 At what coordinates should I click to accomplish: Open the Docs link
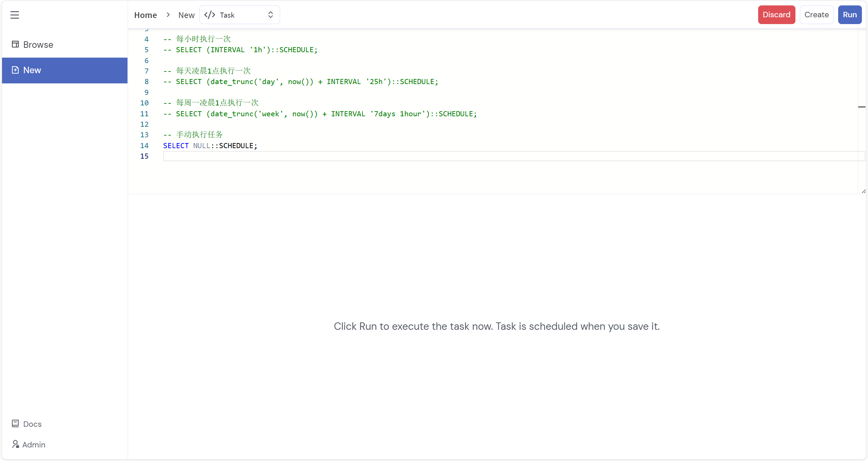click(32, 424)
